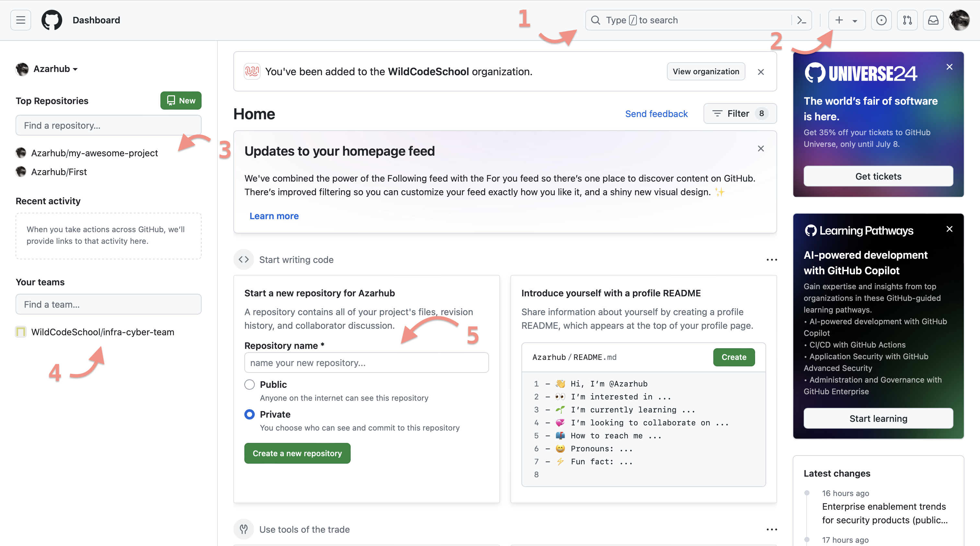This screenshot has height=546, width=980.
Task: Close the Updates to your homepage feed card
Action: [761, 148]
